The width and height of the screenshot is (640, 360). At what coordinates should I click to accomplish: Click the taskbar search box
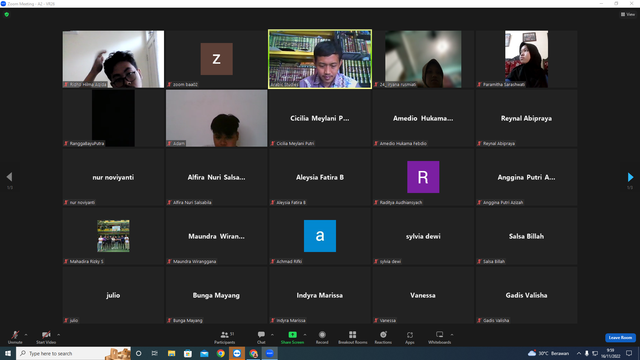click(73, 353)
